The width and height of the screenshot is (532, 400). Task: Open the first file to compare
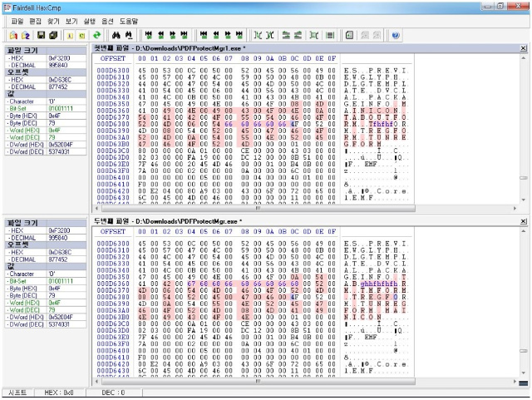pos(13,35)
